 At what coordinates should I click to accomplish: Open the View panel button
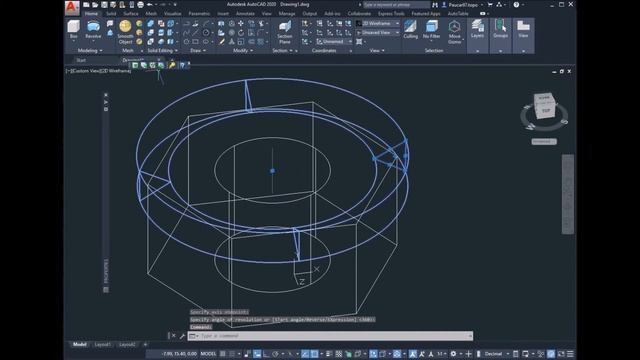(523, 36)
